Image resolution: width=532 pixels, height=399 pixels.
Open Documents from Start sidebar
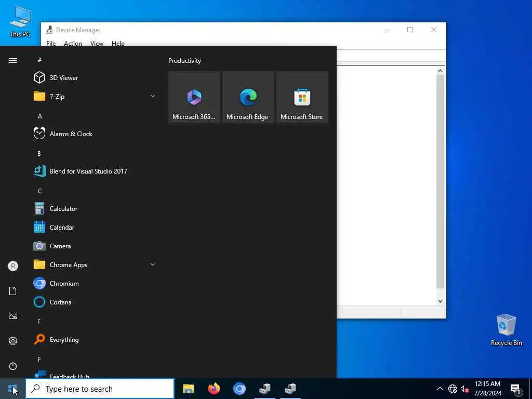coord(13,291)
